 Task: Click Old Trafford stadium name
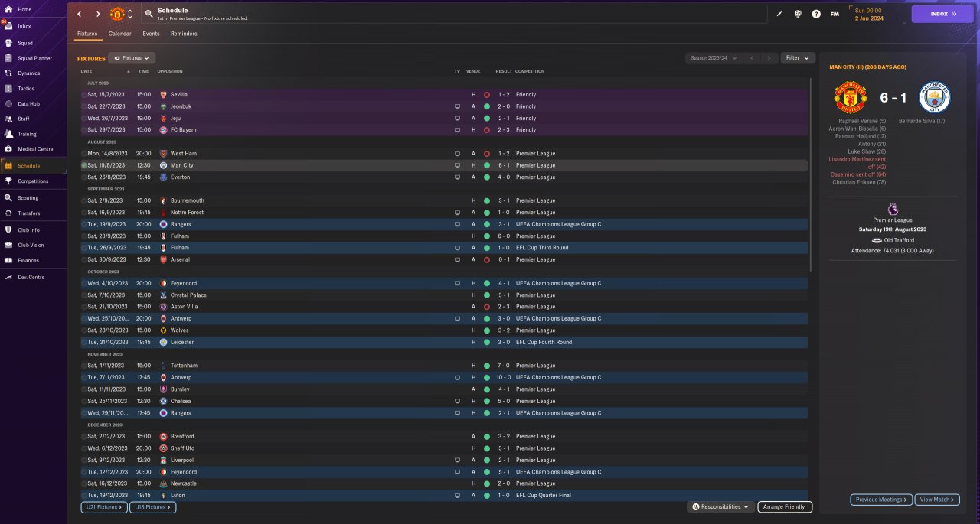[x=900, y=240]
